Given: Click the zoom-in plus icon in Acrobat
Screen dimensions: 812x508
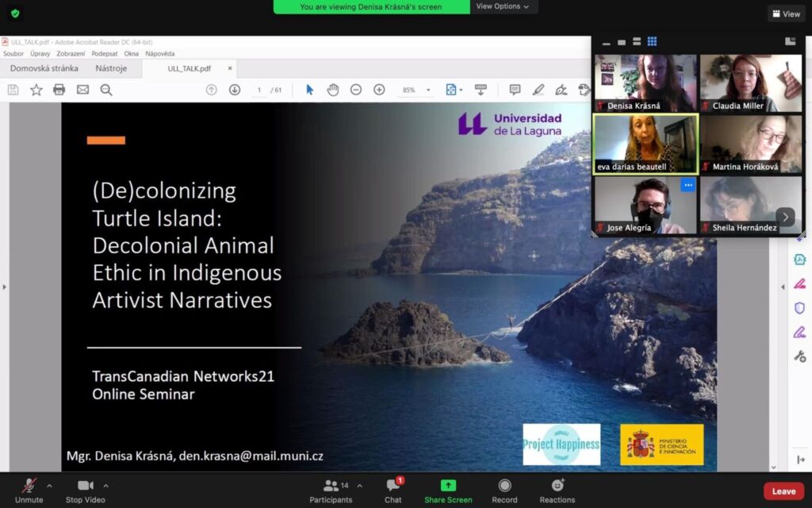Looking at the screenshot, I should click(379, 90).
